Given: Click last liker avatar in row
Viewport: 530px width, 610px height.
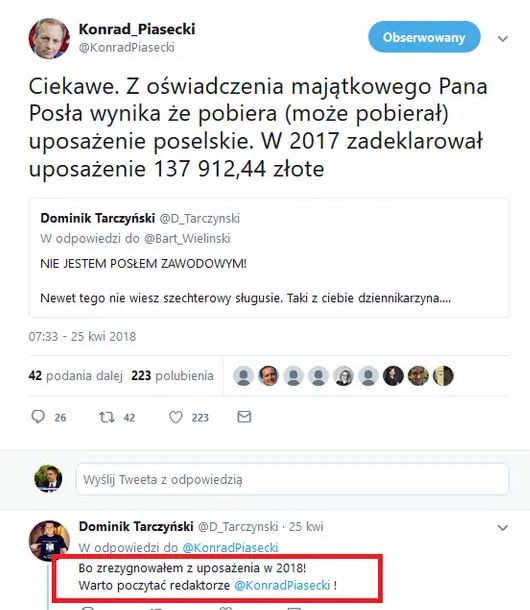Looking at the screenshot, I should [x=443, y=376].
